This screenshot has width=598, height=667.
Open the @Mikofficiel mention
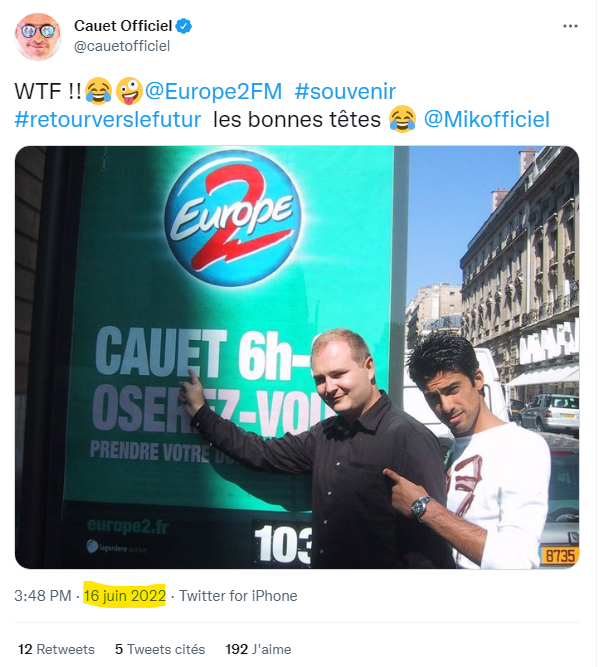point(487,120)
